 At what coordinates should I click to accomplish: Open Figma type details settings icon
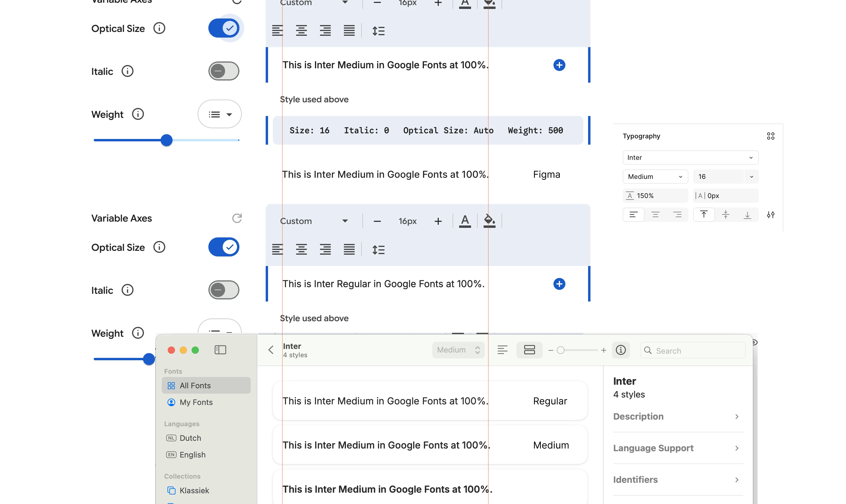pyautogui.click(x=770, y=215)
